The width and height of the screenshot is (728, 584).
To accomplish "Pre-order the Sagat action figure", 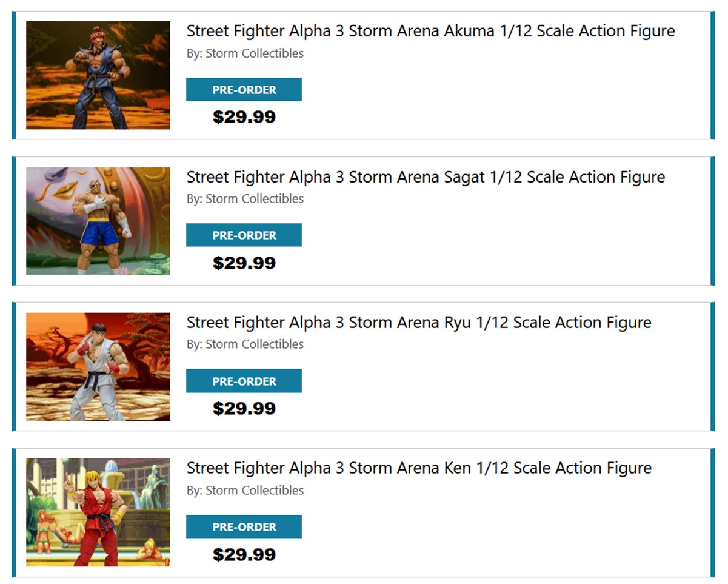I will [x=244, y=235].
